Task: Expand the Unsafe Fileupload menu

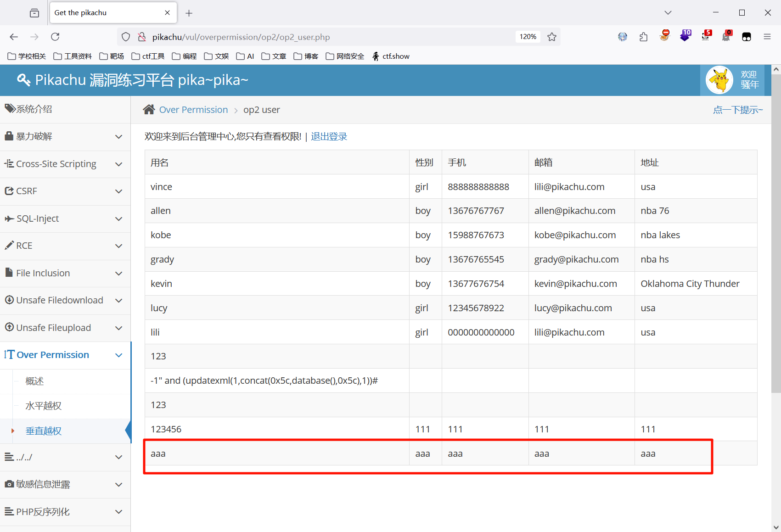Action: [65, 328]
